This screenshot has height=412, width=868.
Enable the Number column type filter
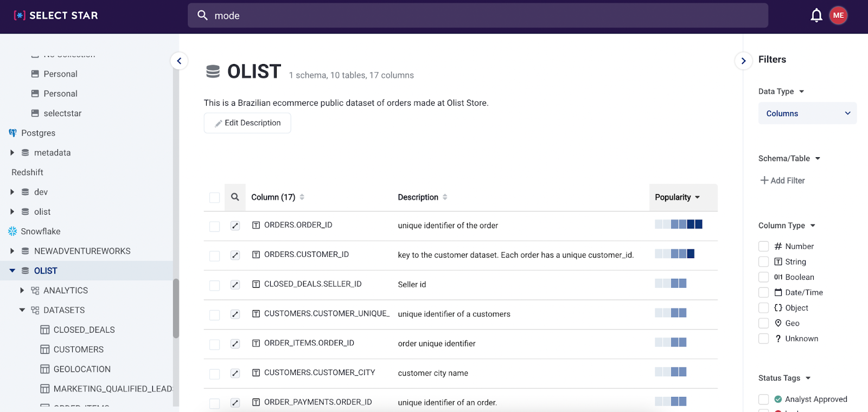coord(763,246)
